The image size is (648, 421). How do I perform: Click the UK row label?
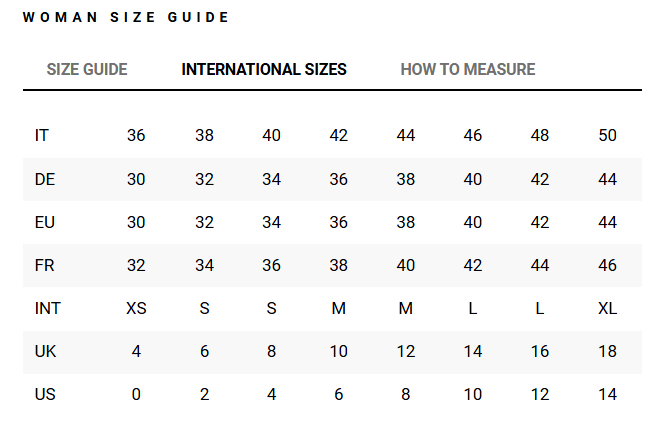45,351
